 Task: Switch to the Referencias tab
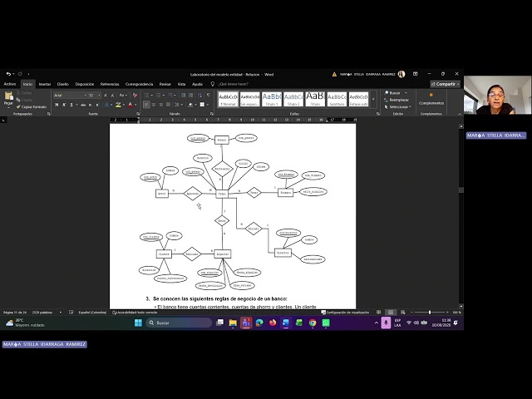110,84
